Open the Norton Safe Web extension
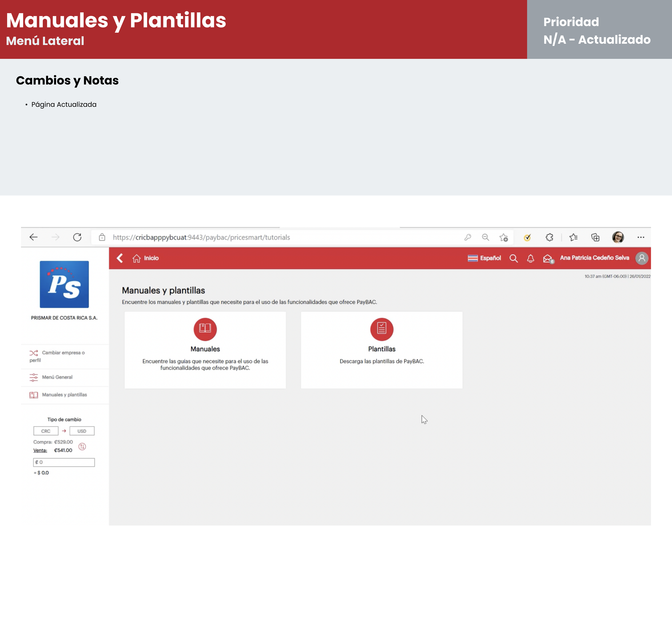 point(527,238)
